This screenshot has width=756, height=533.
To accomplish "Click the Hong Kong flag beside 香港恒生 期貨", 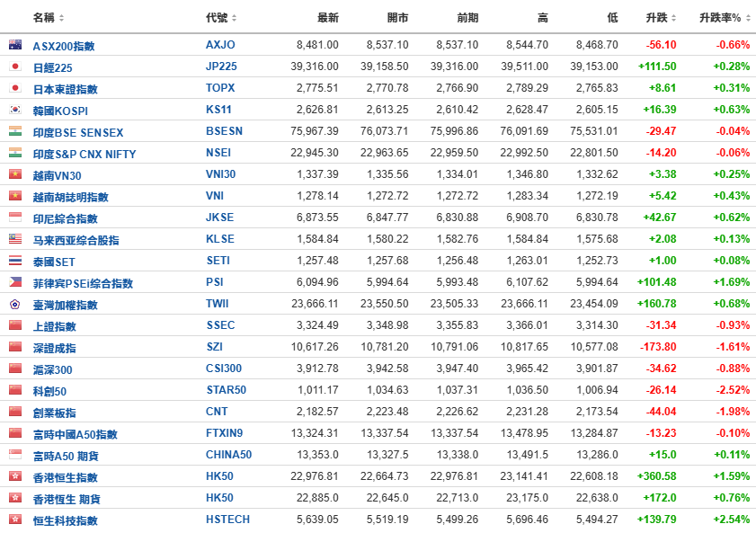I will click(15, 498).
